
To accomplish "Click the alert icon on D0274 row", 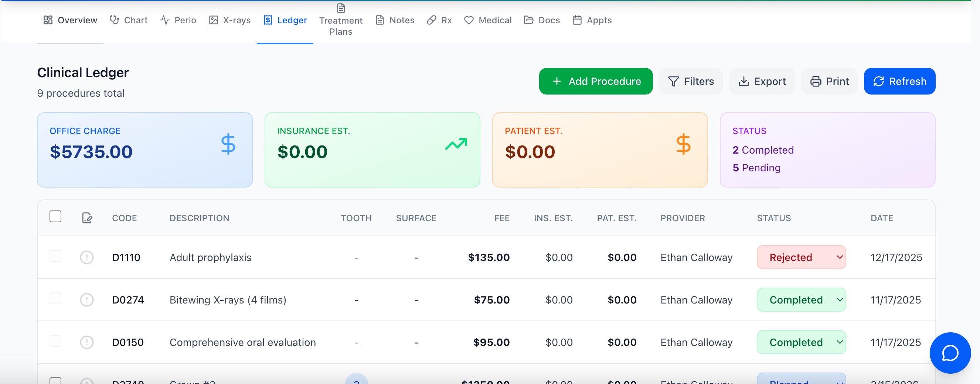I will [x=87, y=299].
